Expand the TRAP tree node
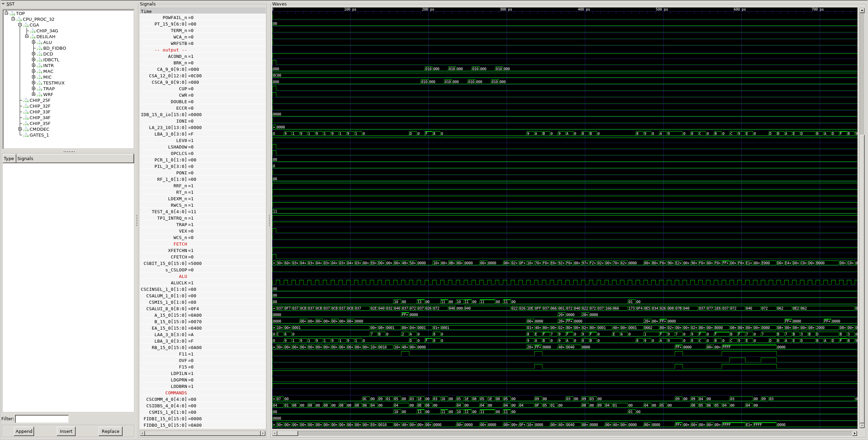The height and width of the screenshot is (440, 868). (34, 89)
